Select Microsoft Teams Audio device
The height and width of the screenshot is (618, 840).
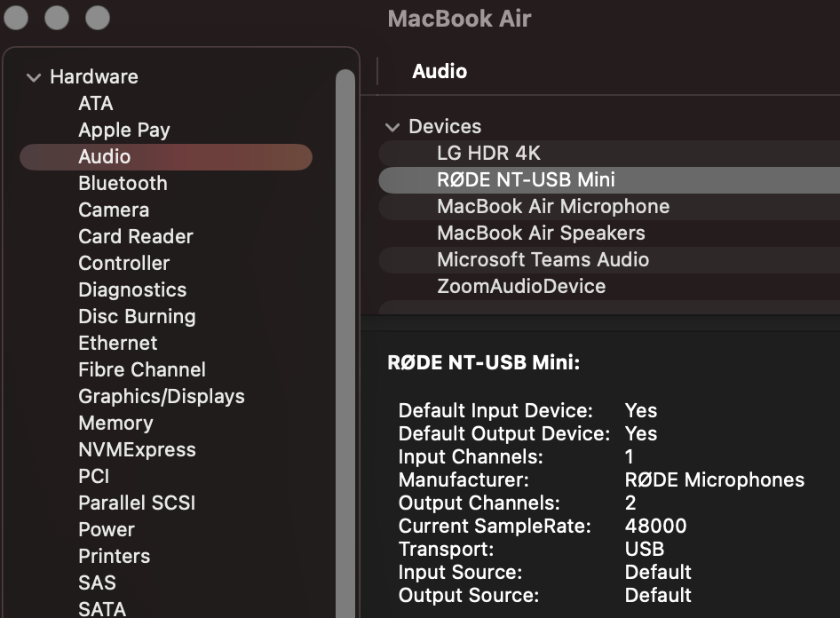pos(543,260)
